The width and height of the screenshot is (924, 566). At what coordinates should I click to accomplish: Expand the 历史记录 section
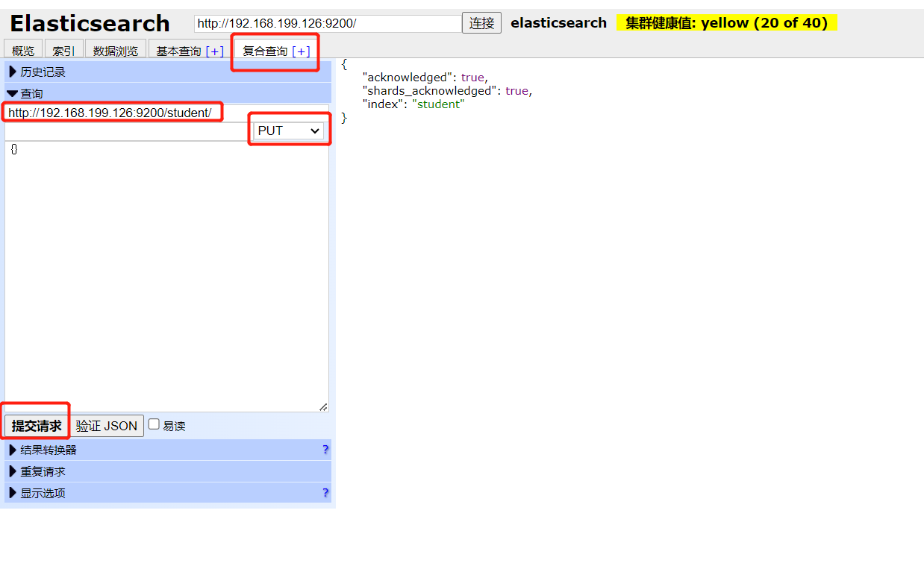[x=168, y=72]
